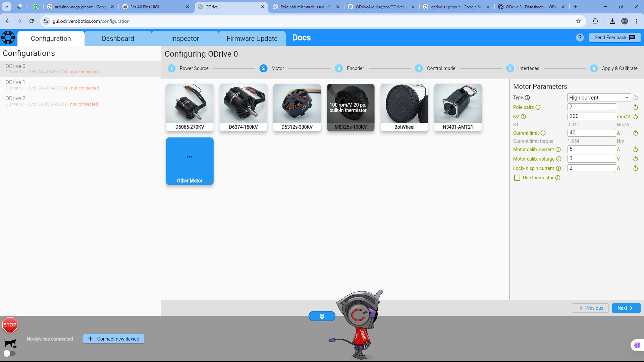Click the Next button
644x362 pixels.
(x=626, y=308)
